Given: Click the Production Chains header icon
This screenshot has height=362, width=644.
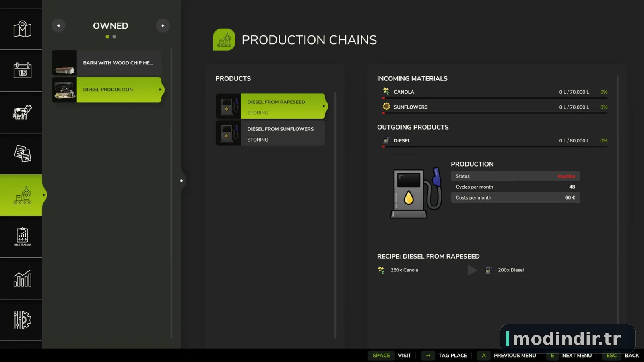Looking at the screenshot, I should coord(224,39).
